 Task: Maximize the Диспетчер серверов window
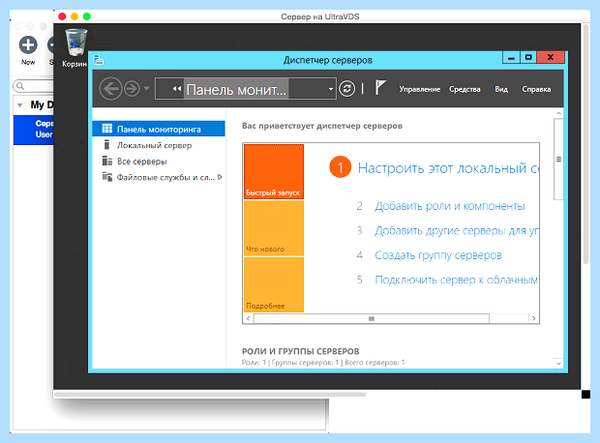tap(528, 58)
